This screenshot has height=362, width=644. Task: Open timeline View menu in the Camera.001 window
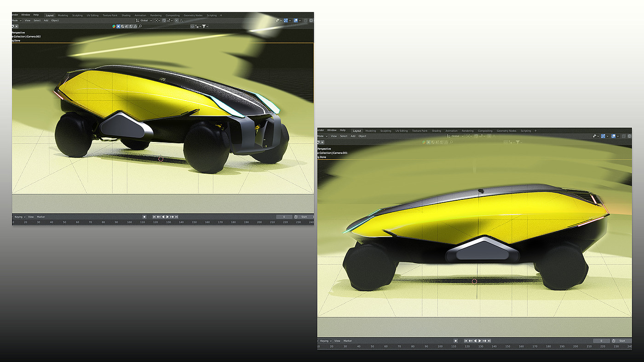click(337, 341)
